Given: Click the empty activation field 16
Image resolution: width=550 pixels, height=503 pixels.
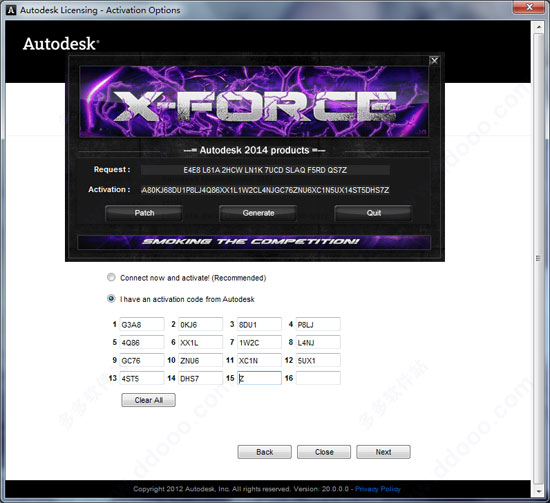Looking at the screenshot, I should tap(318, 378).
